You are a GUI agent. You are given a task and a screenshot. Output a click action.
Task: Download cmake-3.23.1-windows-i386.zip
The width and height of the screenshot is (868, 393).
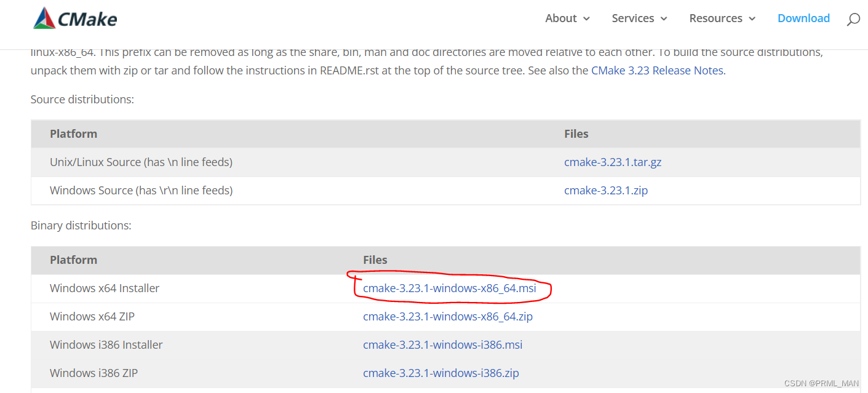coord(441,373)
